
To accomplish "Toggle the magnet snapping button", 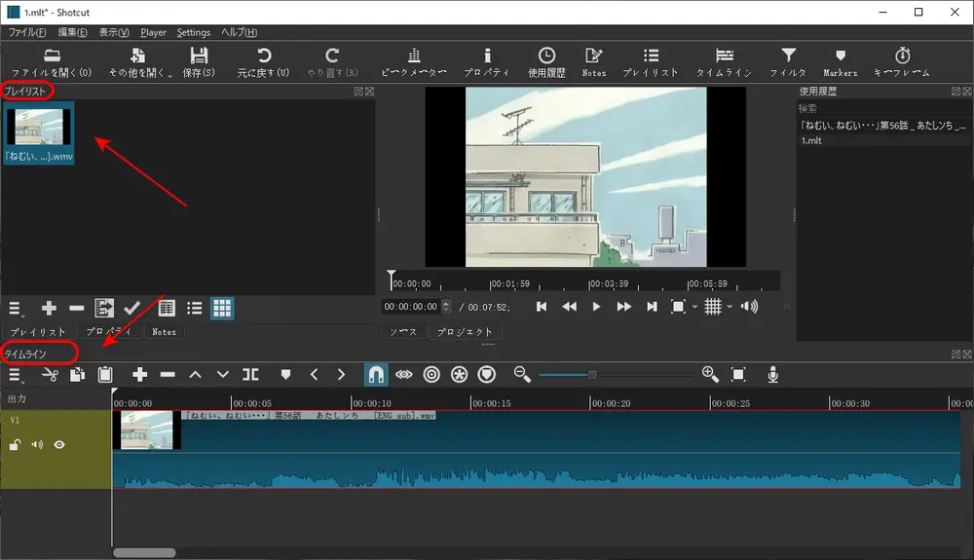I will coord(375,375).
